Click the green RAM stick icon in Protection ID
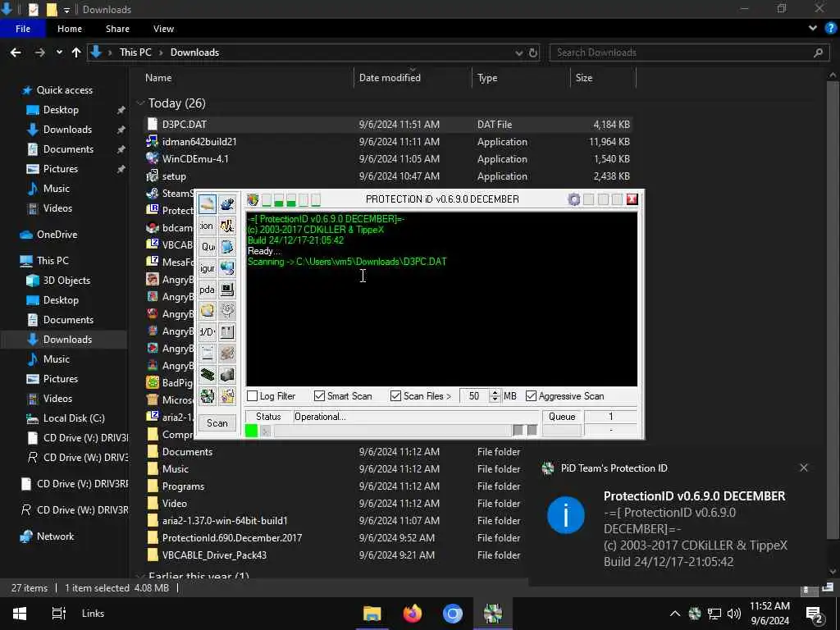Image resolution: width=840 pixels, height=630 pixels. click(208, 374)
